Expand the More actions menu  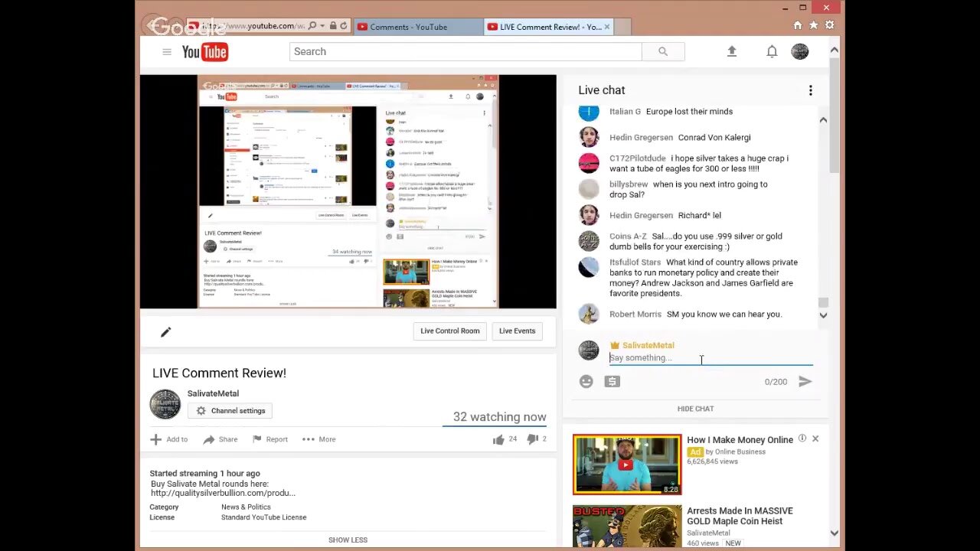click(318, 439)
